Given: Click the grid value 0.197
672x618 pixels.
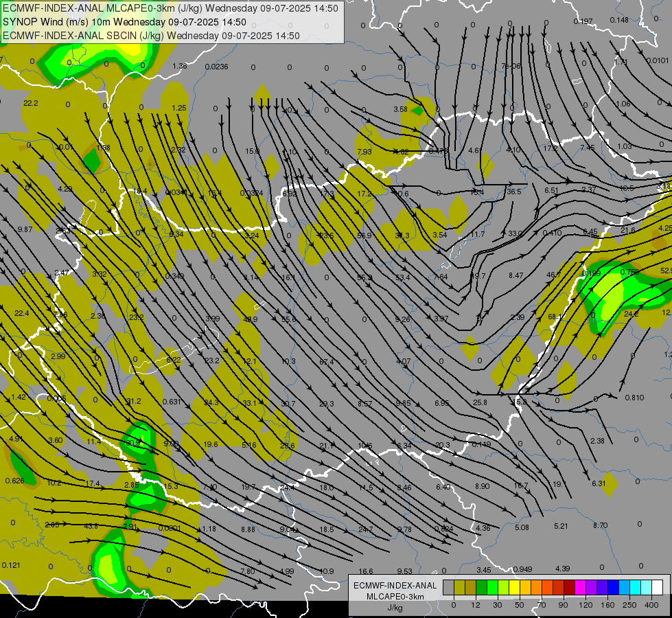Looking at the screenshot, I should tap(583, 21).
